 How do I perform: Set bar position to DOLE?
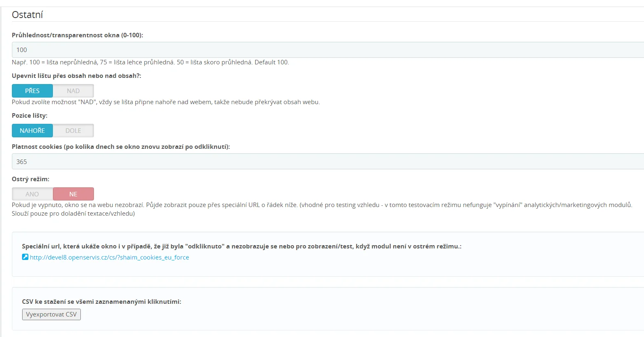point(73,130)
